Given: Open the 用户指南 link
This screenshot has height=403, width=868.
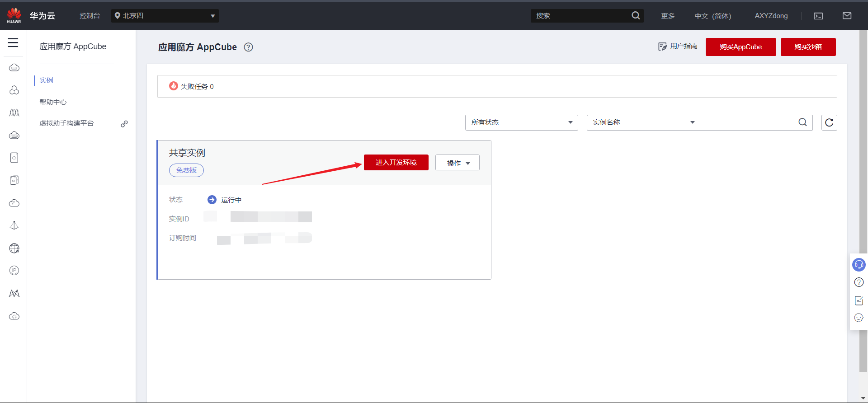Looking at the screenshot, I should pos(678,46).
